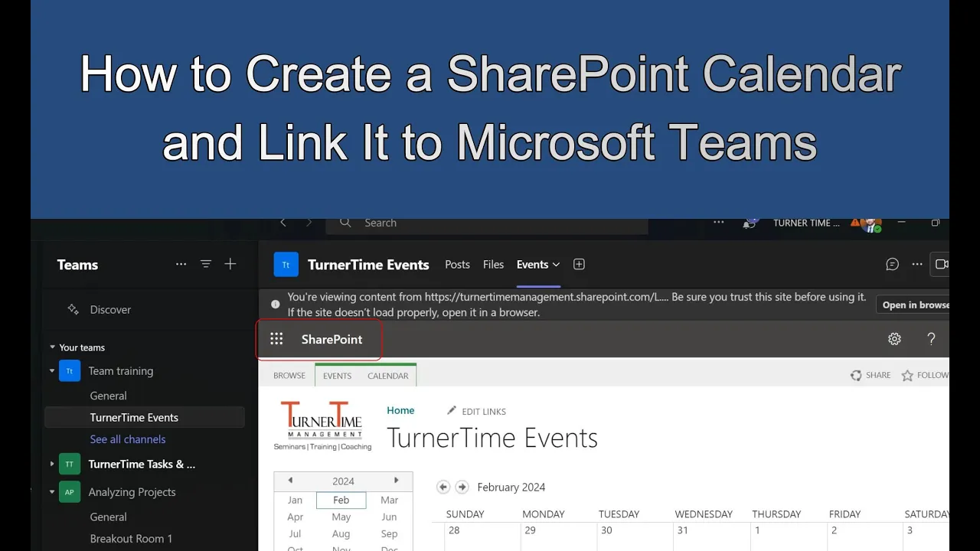Screen dimensions: 980x551
Task: Select Sep in the month picker
Action: coord(390,533)
